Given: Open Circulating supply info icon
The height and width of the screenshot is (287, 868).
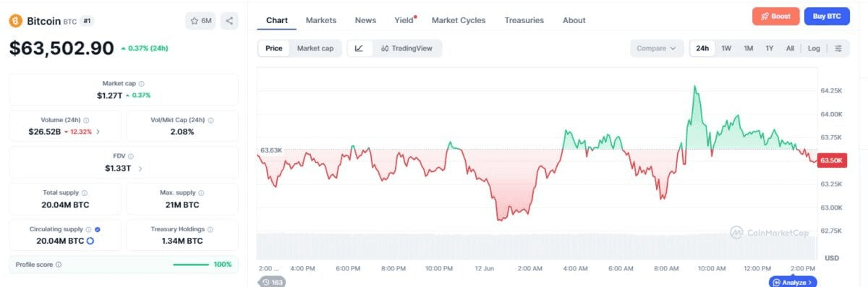Looking at the screenshot, I should coord(88,229).
